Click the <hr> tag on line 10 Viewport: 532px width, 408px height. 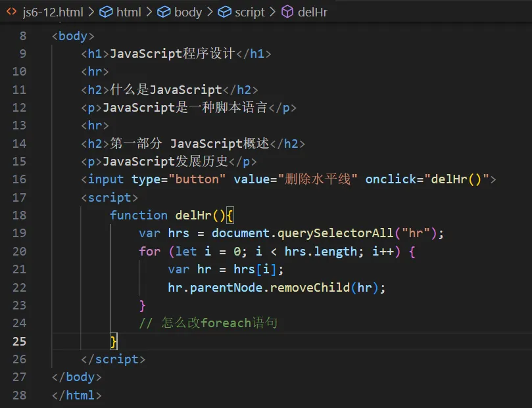[x=95, y=72]
